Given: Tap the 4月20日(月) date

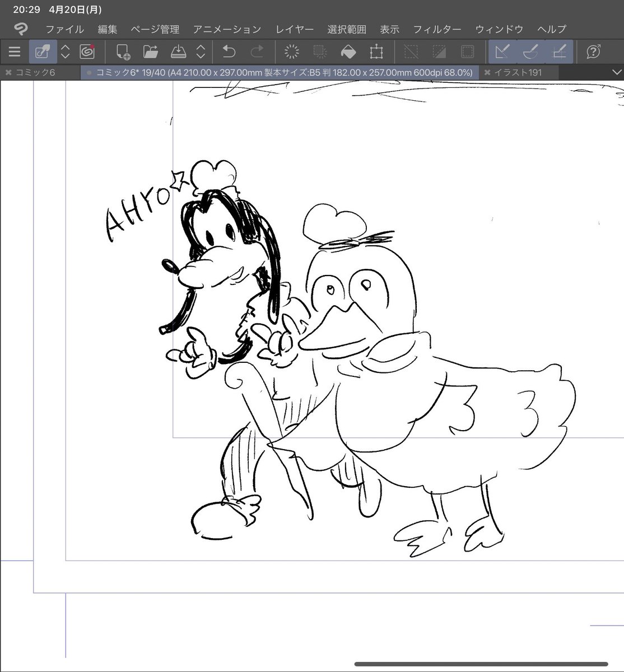Looking at the screenshot, I should 76,10.
